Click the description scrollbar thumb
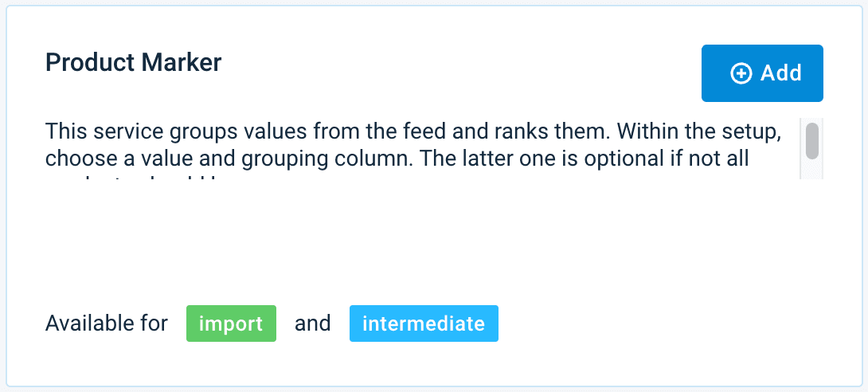 click(812, 141)
